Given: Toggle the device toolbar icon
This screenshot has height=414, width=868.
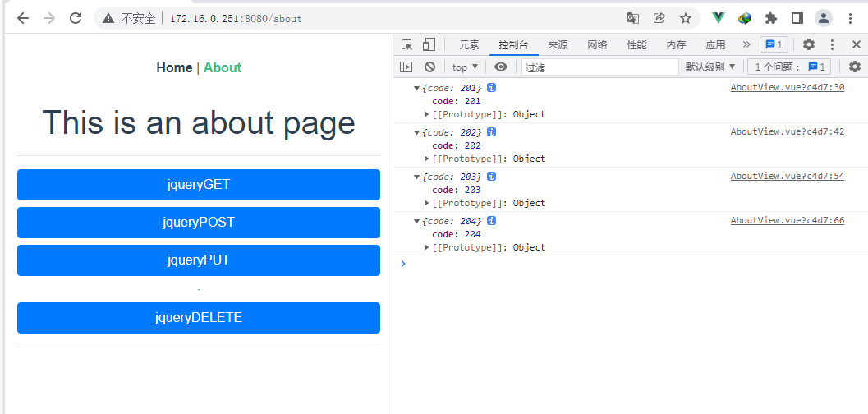Looking at the screenshot, I should click(429, 45).
